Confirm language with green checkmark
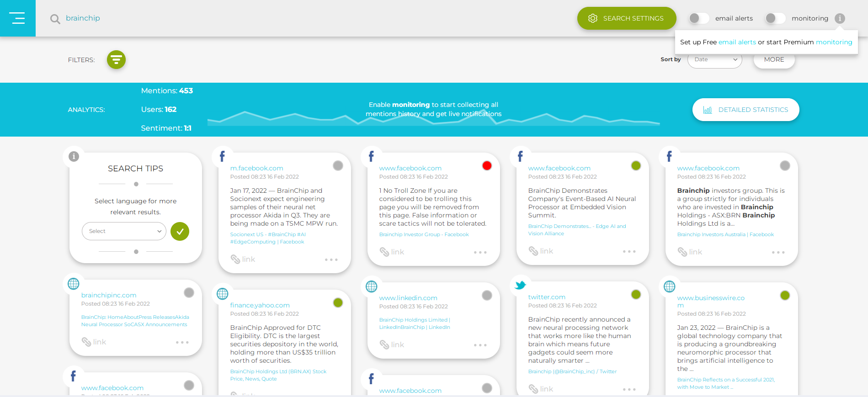The width and height of the screenshot is (868, 397). pyautogui.click(x=180, y=231)
